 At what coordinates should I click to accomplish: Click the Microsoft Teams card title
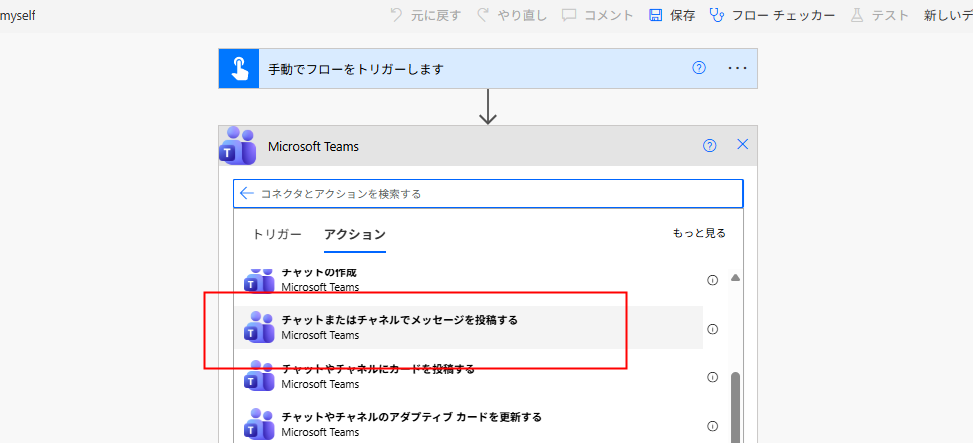coord(313,146)
